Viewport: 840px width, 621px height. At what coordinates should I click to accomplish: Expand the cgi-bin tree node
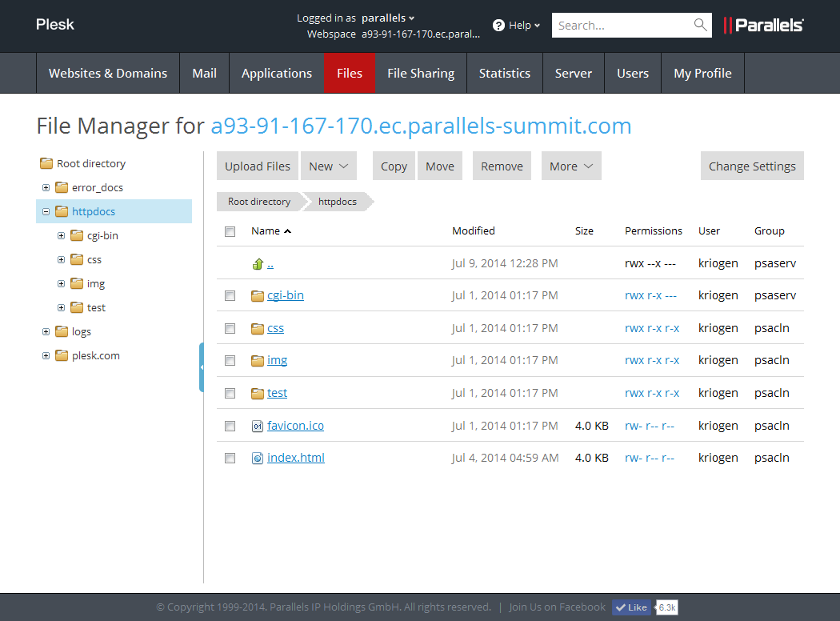tap(61, 236)
